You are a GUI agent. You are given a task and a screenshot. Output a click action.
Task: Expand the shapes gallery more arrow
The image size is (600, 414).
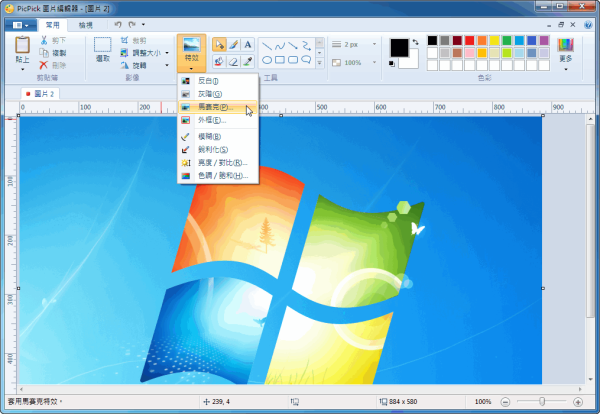pyautogui.click(x=320, y=63)
